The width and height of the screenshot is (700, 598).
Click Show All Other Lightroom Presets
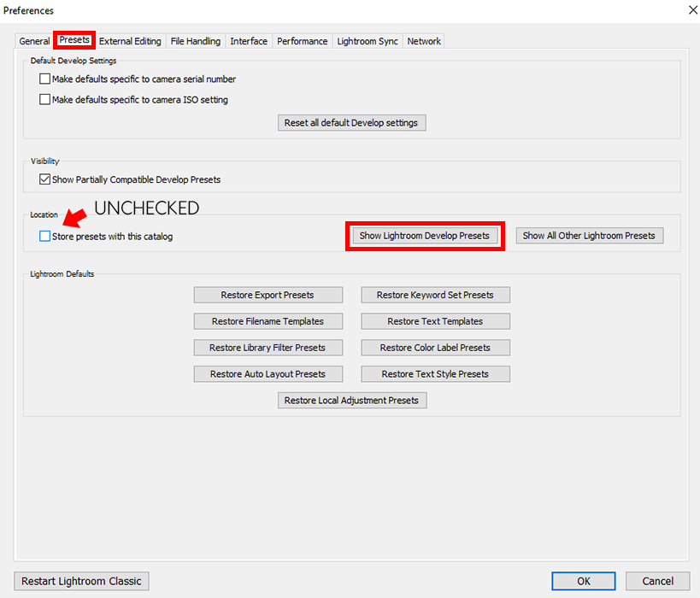(x=589, y=236)
